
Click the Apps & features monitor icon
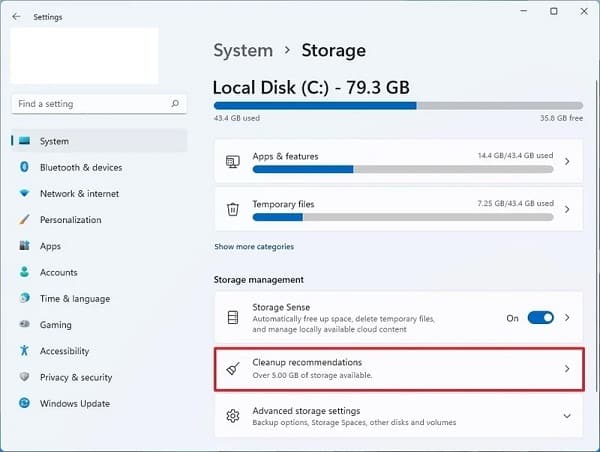tap(233, 162)
